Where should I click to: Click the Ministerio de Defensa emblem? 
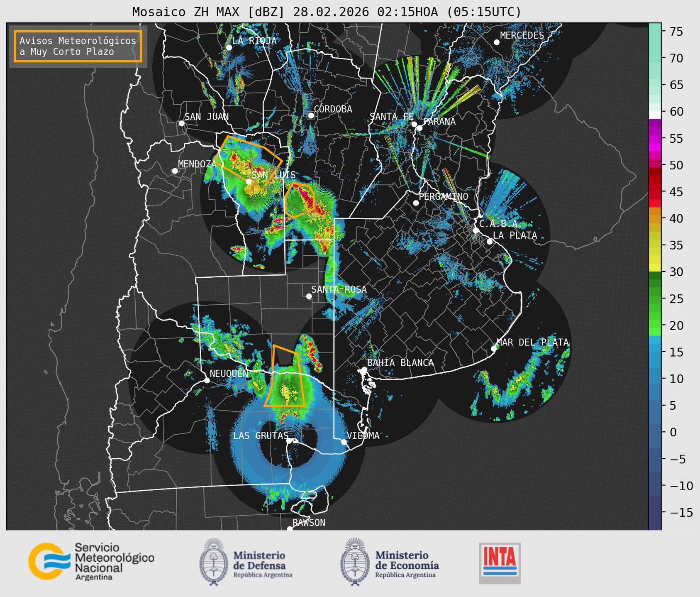coord(213,562)
